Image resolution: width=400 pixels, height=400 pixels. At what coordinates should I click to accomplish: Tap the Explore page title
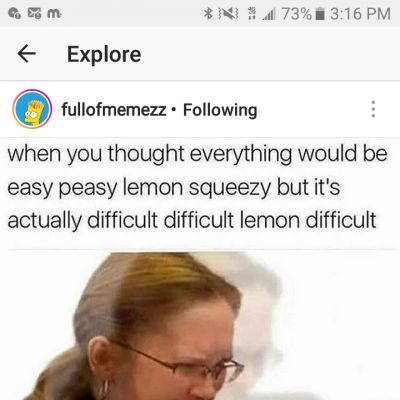104,54
